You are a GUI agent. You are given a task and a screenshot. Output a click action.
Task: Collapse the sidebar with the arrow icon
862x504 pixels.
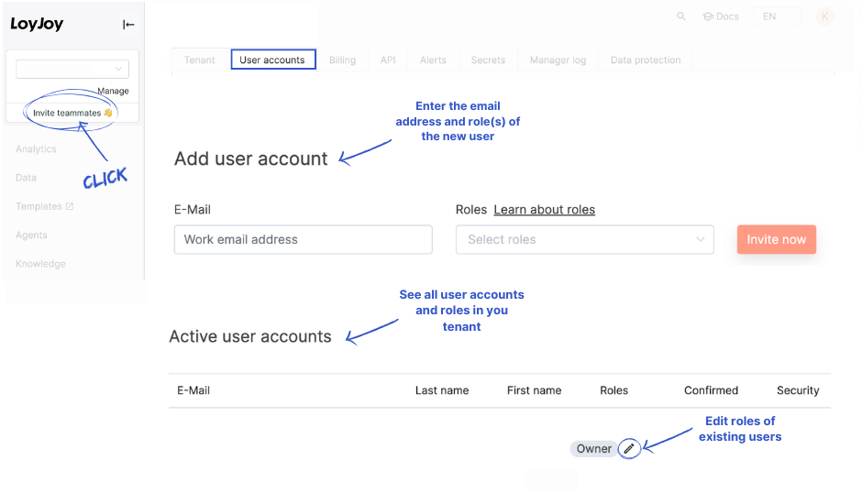[x=128, y=25]
